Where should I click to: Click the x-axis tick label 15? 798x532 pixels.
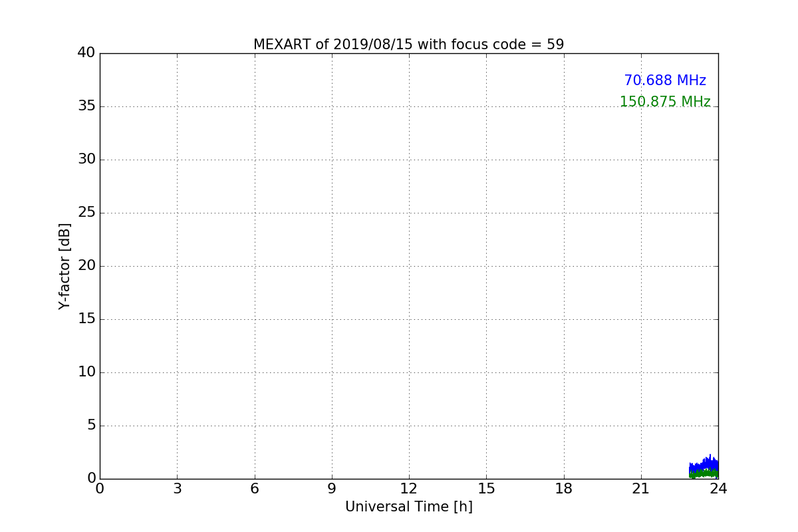click(486, 489)
